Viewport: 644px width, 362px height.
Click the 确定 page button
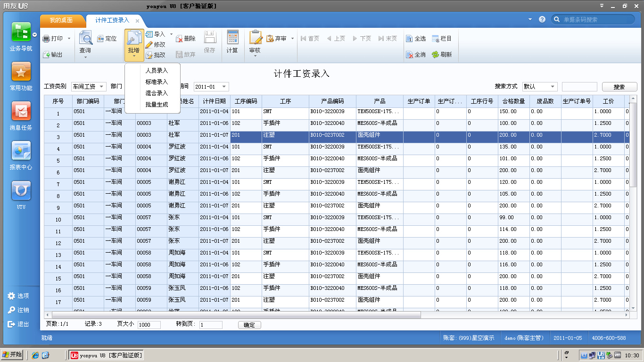point(249,325)
